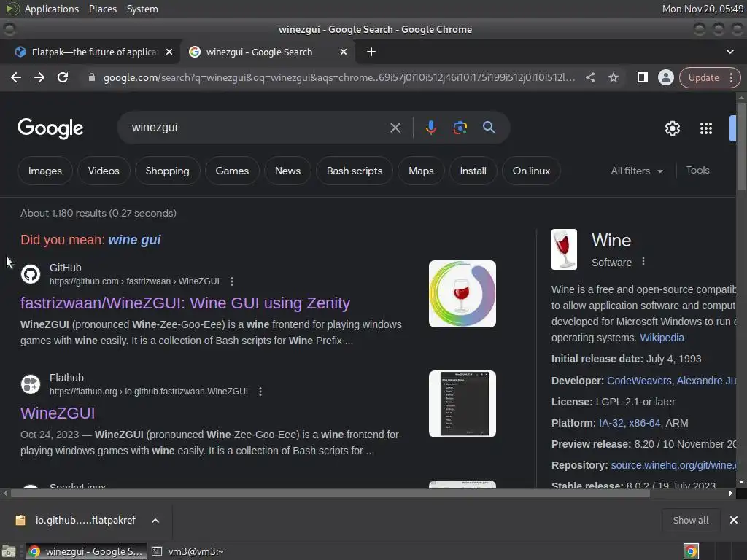Open fastrizwaan/WineZGUI GitHub result
Screen dimensions: 747x560
tap(185, 303)
